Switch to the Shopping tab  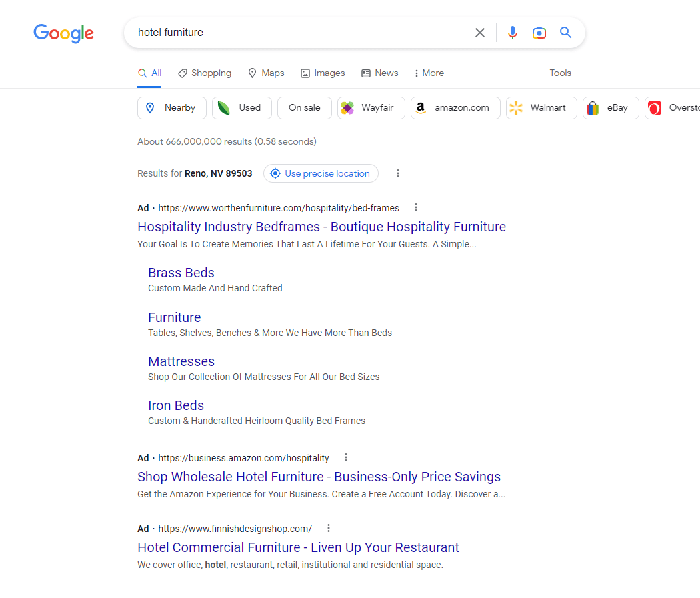pyautogui.click(x=205, y=73)
